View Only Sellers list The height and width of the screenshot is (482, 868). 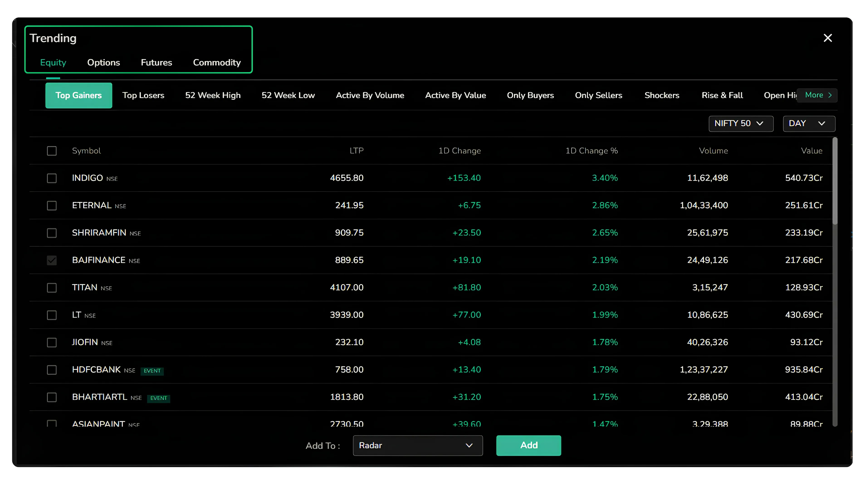point(598,95)
